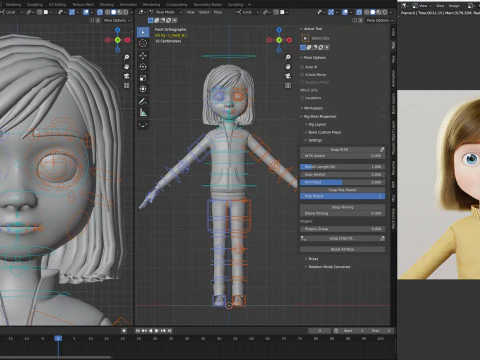480x360 pixels.
Task: Switch perspective/orthographic in the center viewport
Action: click(288, 86)
